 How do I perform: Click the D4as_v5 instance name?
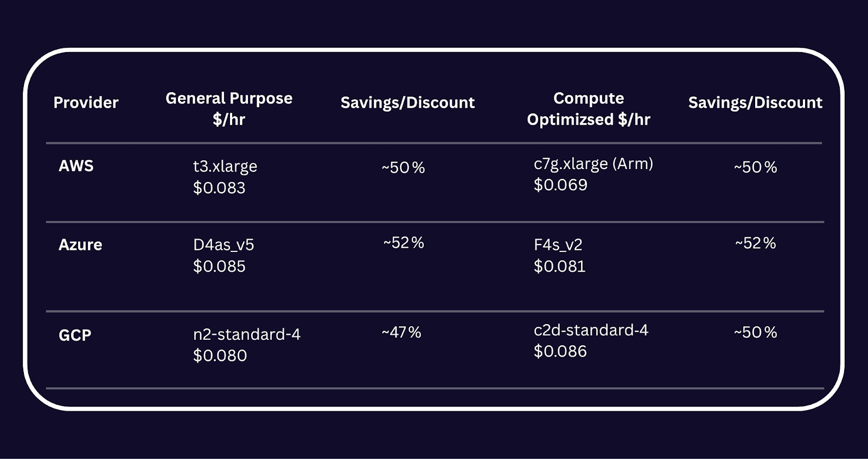click(x=224, y=245)
